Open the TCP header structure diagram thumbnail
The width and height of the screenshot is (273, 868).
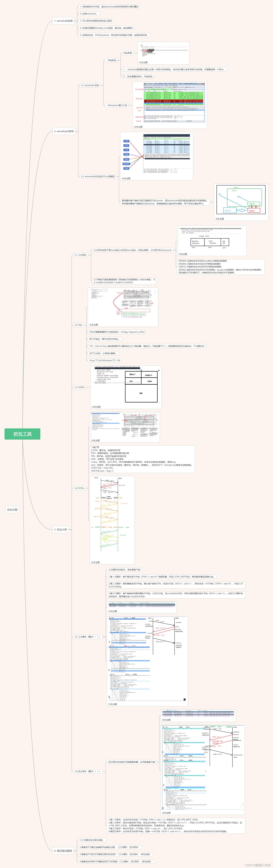pos(125,427)
